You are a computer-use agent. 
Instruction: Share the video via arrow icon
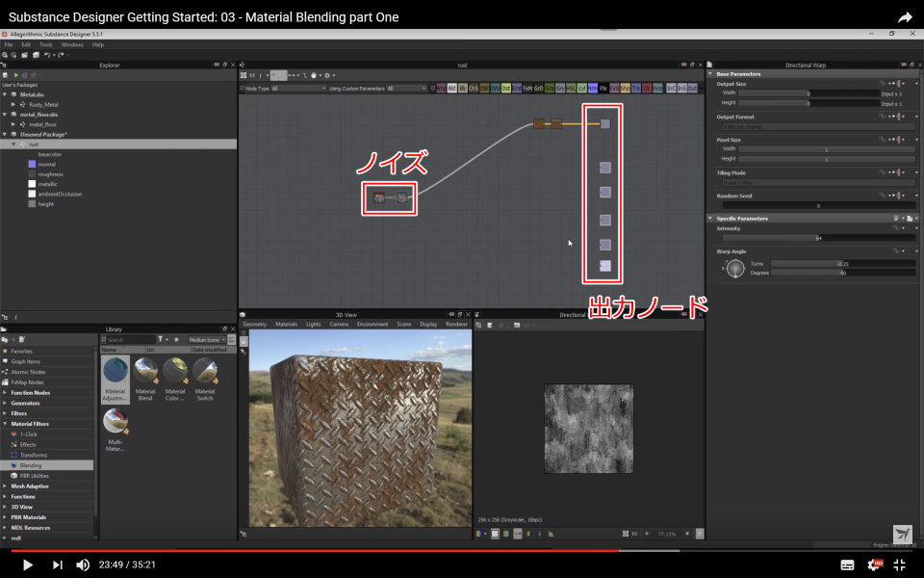[905, 17]
